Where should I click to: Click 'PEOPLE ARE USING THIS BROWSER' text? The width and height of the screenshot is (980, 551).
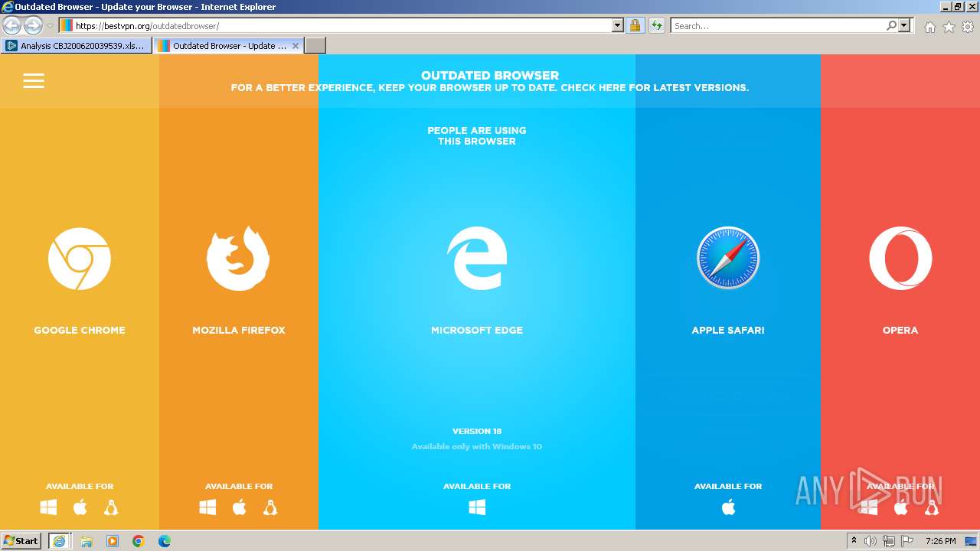click(477, 135)
